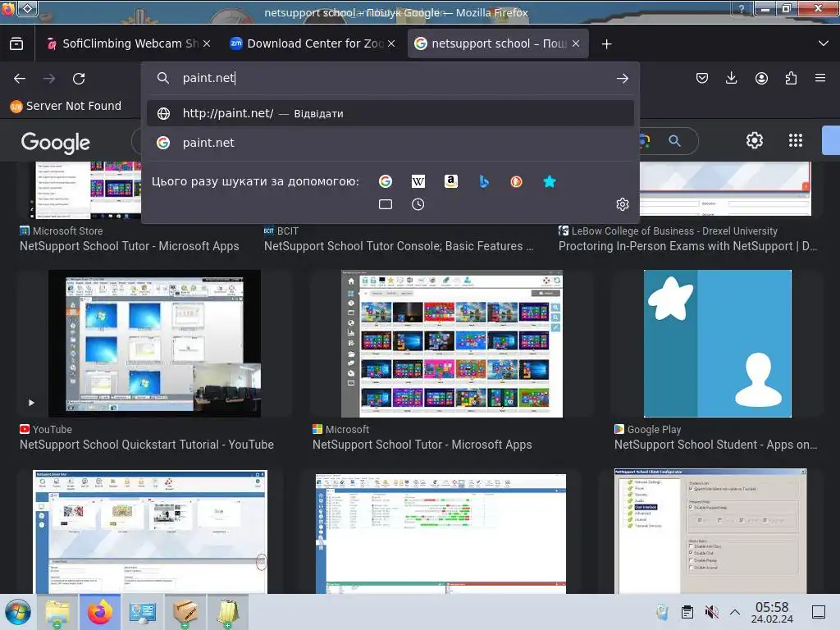
Task: Open Proctoring In-Person Exams with NetSupport link
Action: click(x=688, y=246)
